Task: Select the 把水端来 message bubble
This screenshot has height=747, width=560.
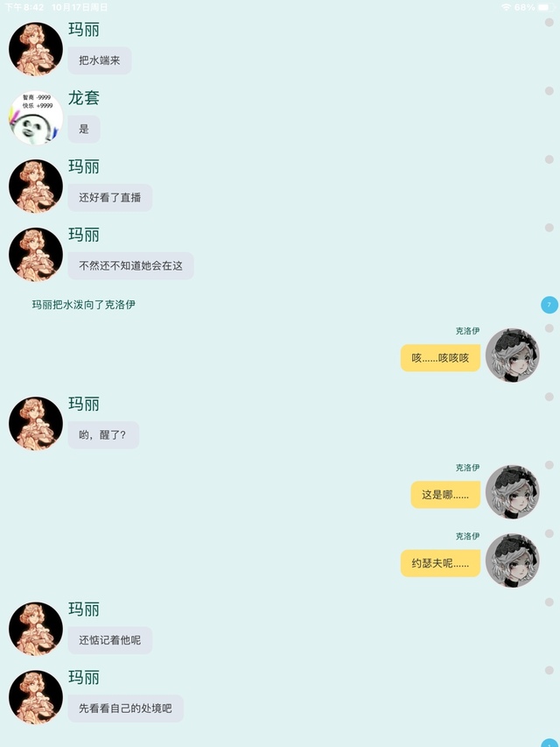Action: (100, 60)
